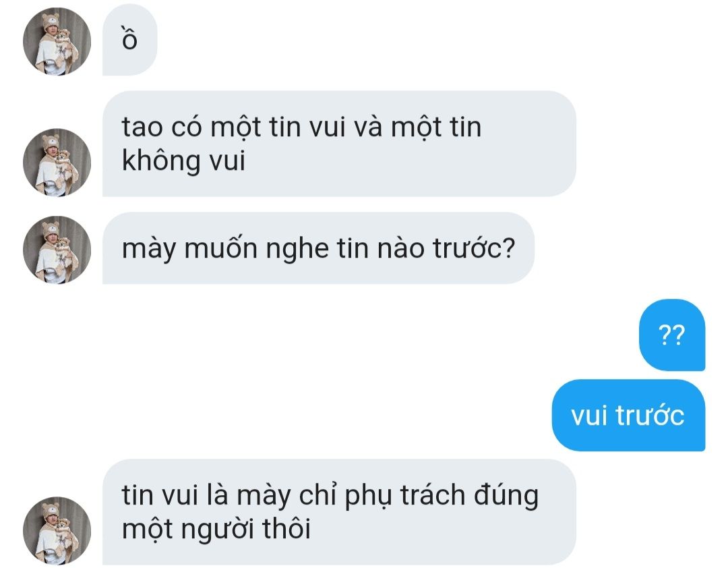Click the word "nghe" in the question bubble
The height and width of the screenshot is (568, 728).
coord(298,250)
